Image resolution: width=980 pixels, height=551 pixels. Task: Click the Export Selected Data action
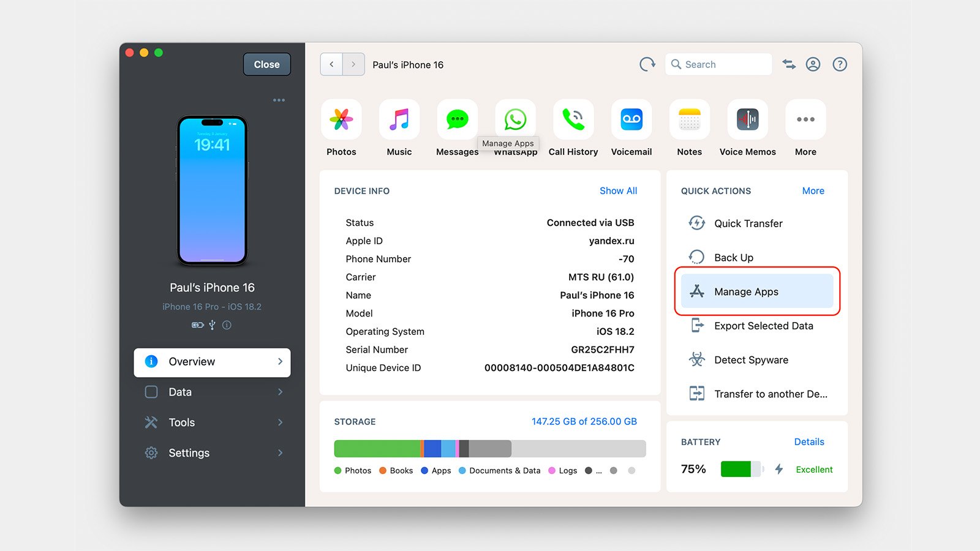pyautogui.click(x=757, y=326)
